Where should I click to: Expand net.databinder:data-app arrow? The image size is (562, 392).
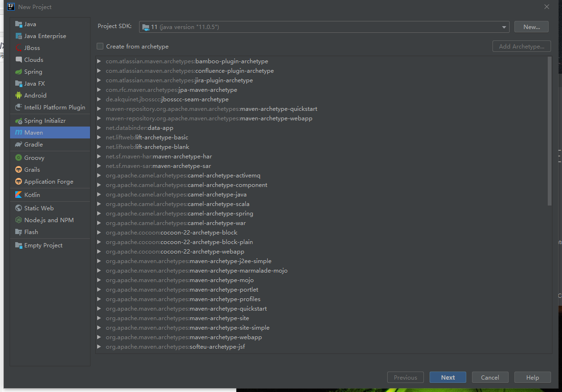point(99,128)
